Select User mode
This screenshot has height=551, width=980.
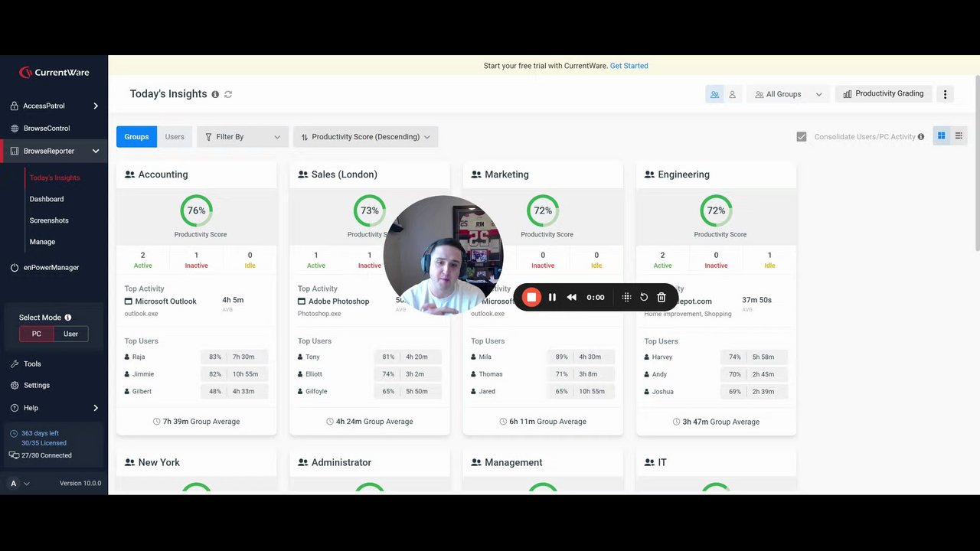coord(70,334)
